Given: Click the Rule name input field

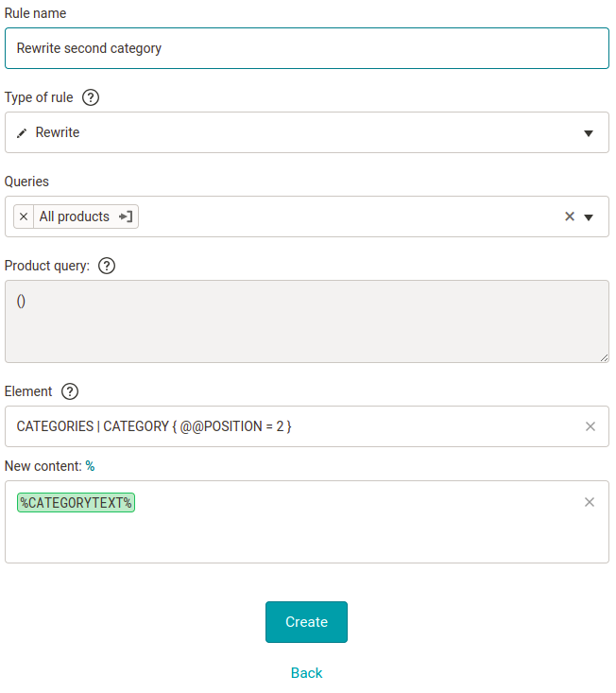Looking at the screenshot, I should (x=307, y=48).
